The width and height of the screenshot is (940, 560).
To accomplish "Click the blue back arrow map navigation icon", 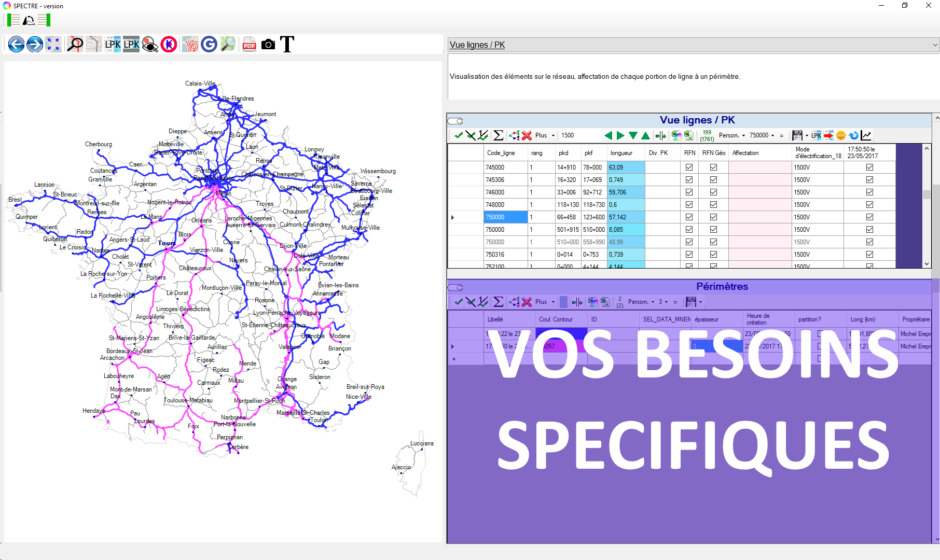I will point(16,45).
